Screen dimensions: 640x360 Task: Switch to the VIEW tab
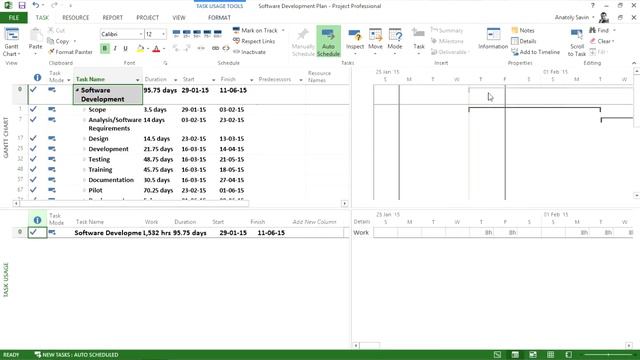[x=179, y=18]
